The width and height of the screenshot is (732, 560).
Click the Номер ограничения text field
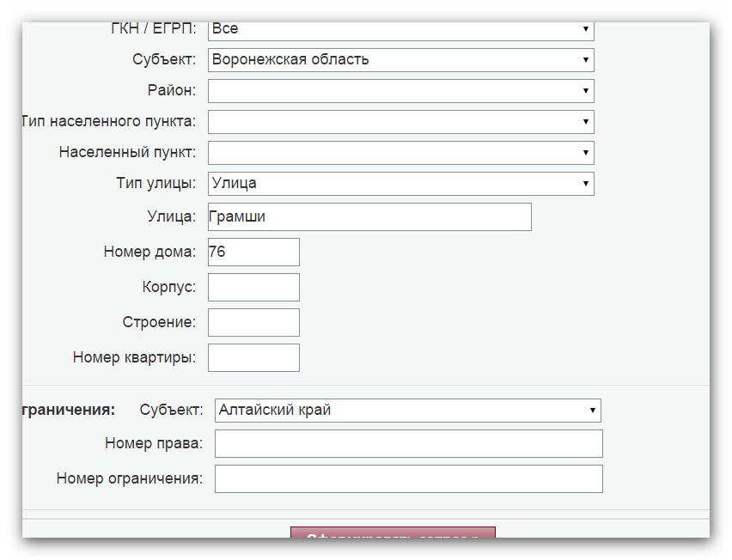[408, 478]
